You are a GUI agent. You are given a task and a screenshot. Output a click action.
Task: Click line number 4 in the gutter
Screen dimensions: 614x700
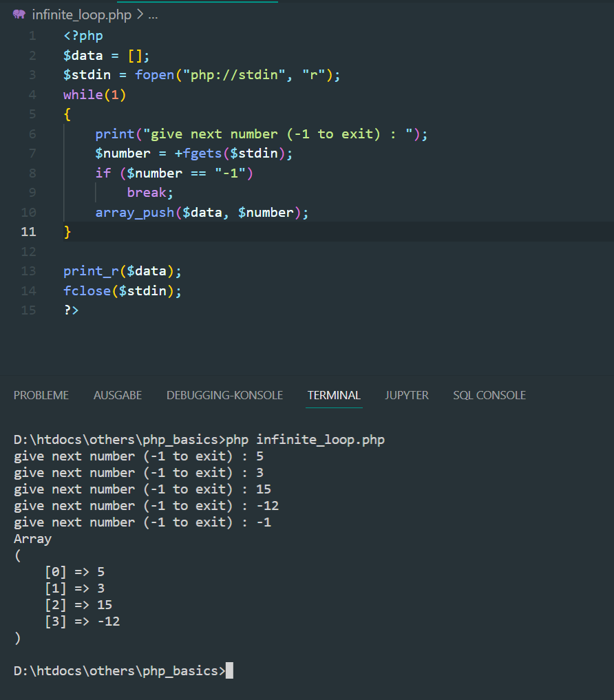[32, 95]
